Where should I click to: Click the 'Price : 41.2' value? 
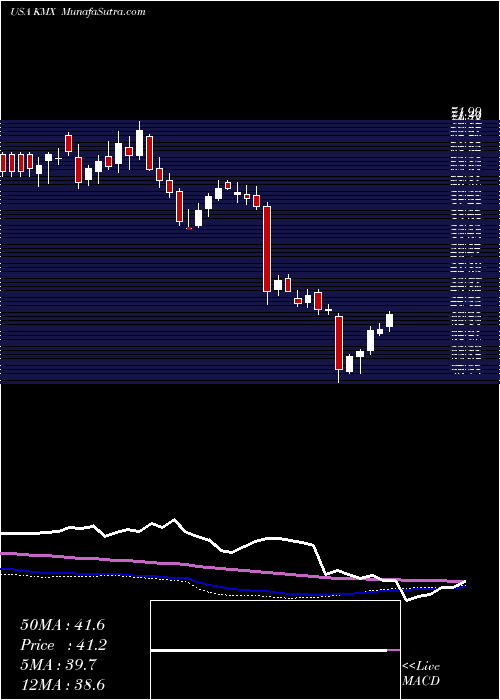click(x=64, y=645)
